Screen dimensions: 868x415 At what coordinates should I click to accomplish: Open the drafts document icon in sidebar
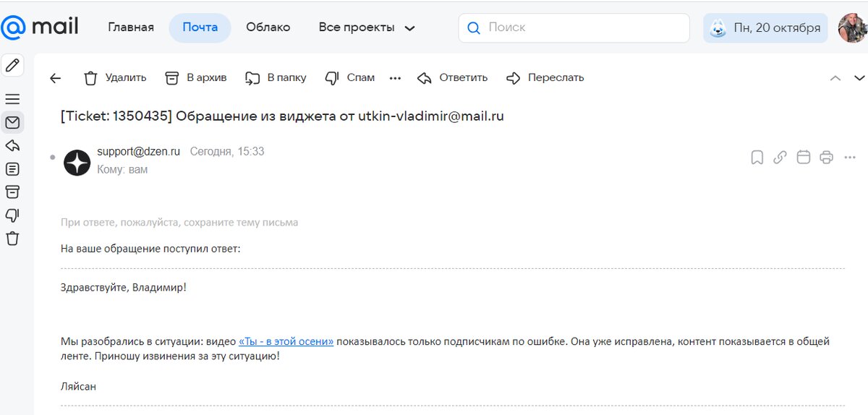tap(12, 168)
